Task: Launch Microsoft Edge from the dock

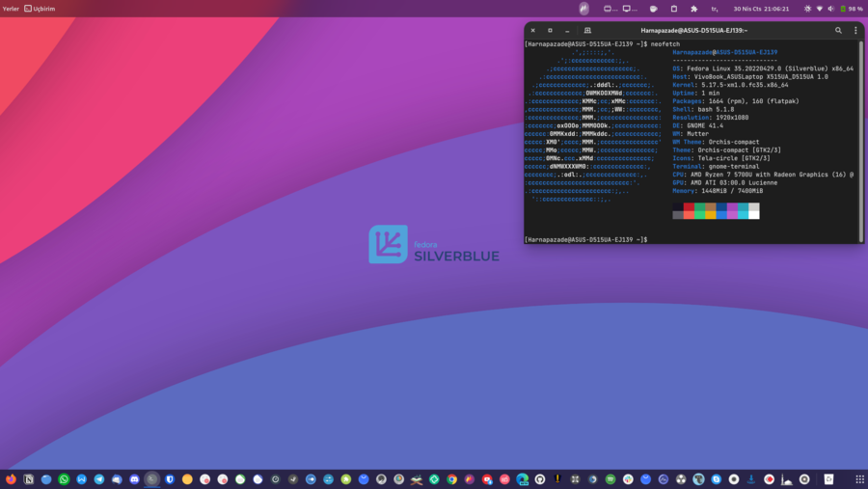Action: 522,479
